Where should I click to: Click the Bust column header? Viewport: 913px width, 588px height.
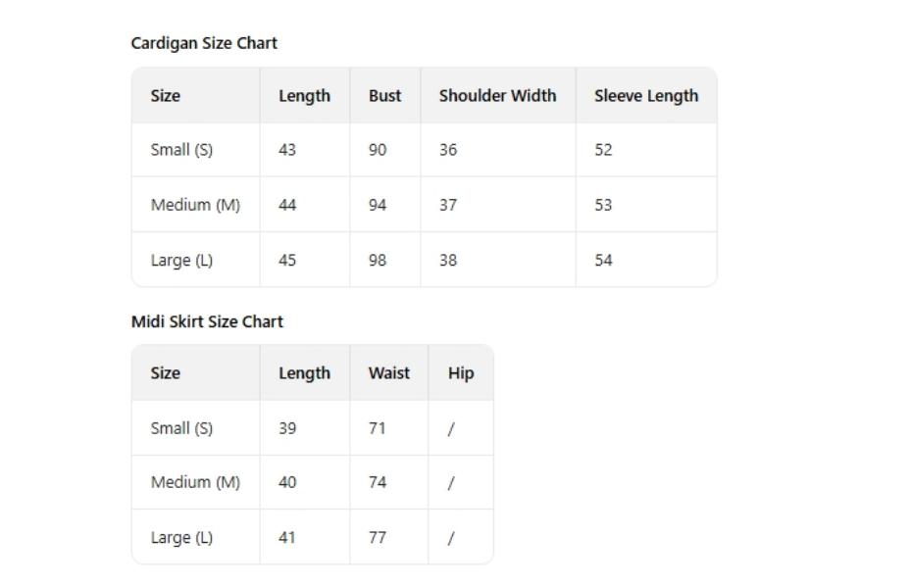point(384,96)
